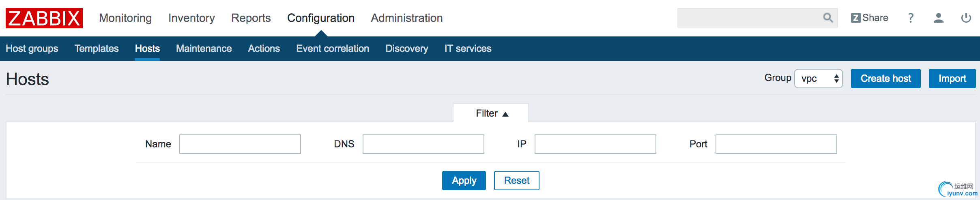Open the Administration menu
Image resolution: width=980 pixels, height=200 pixels.
(406, 18)
